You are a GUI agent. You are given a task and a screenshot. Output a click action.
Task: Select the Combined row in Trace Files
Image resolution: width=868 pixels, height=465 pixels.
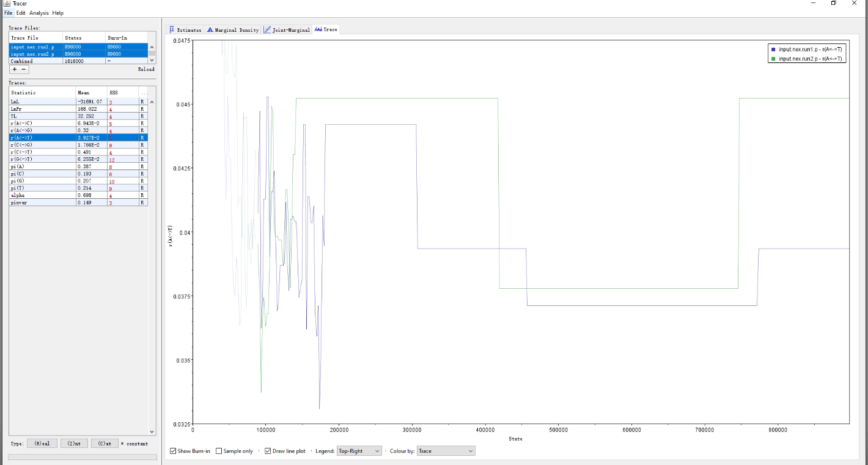37,61
